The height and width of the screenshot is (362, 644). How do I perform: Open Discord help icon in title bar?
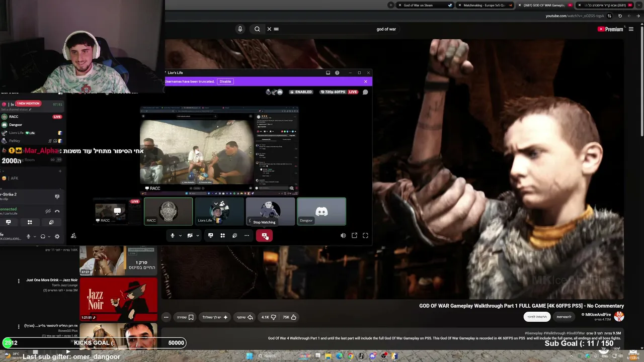(337, 73)
